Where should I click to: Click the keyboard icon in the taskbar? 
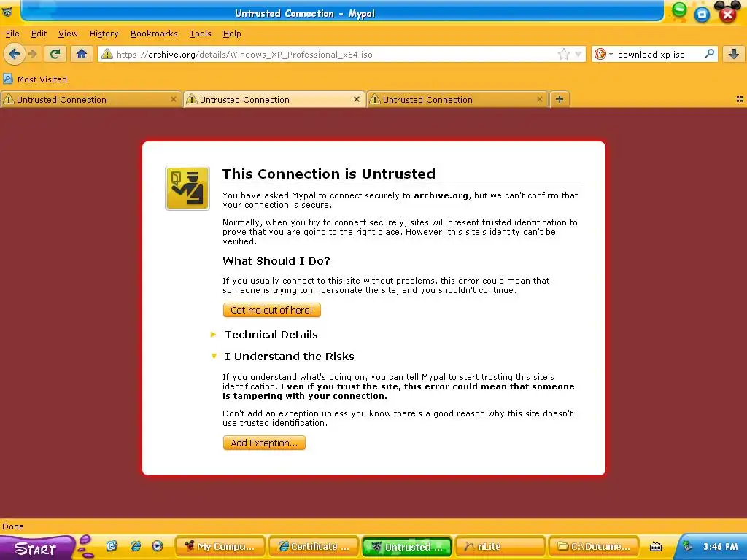click(656, 547)
